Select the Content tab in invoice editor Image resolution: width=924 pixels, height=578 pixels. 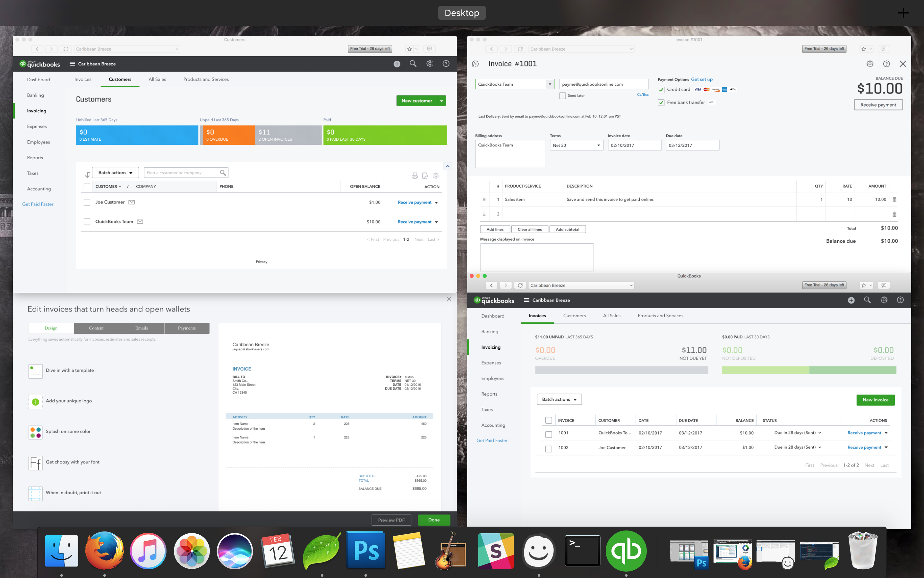tap(96, 328)
